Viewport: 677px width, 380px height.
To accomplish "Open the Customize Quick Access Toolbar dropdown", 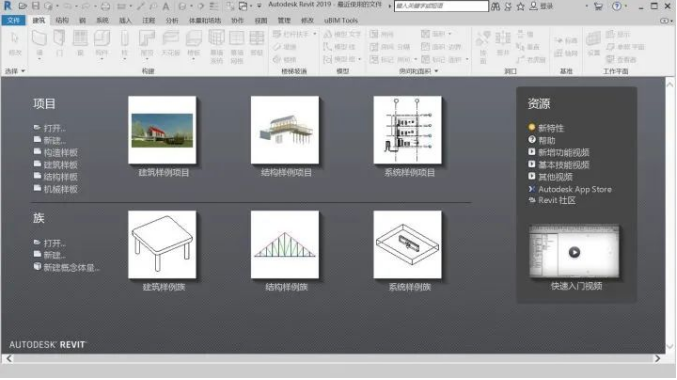I will pyautogui.click(x=259, y=6).
